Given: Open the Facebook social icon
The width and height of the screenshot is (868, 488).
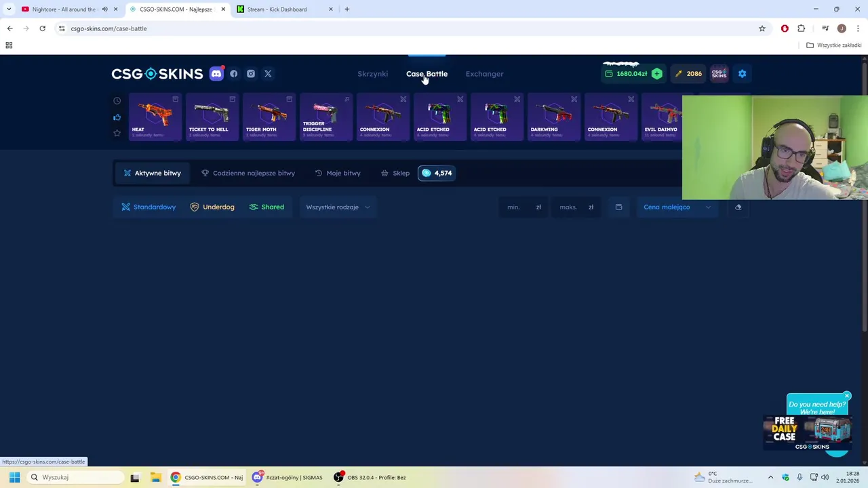Looking at the screenshot, I should pyautogui.click(x=234, y=74).
